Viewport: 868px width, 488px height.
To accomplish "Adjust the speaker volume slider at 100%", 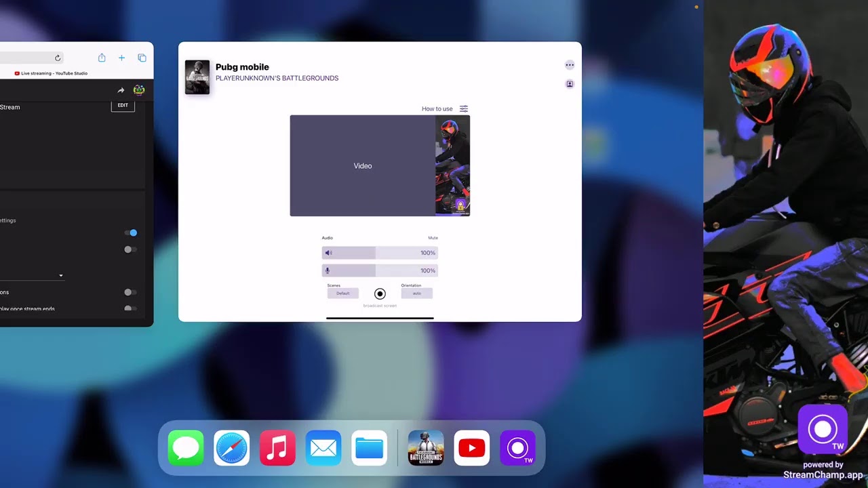I will point(380,253).
